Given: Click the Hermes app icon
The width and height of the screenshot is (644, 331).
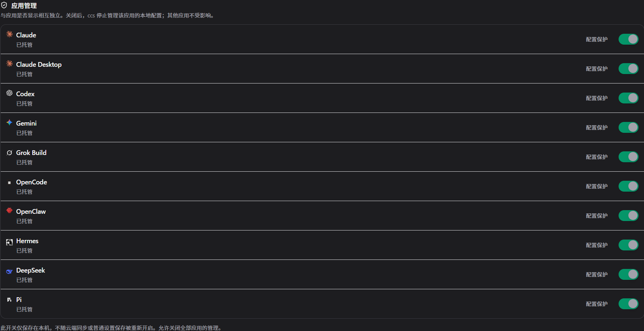Looking at the screenshot, I should point(9,242).
